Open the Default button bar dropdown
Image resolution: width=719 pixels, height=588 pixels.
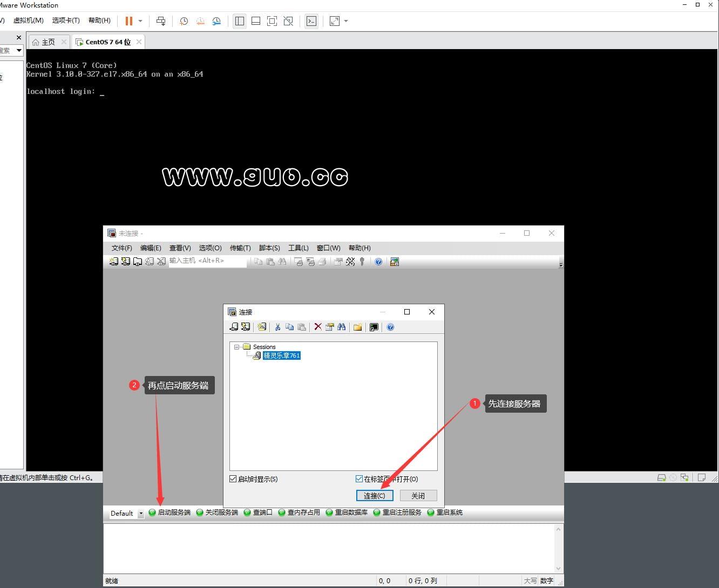tap(141, 514)
